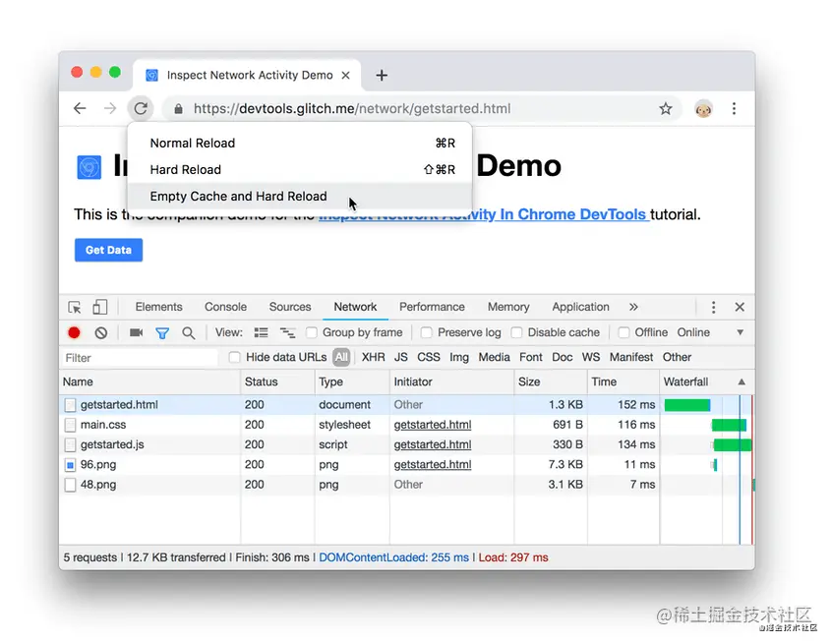Toggle the device toolbar icon
This screenshot has height=644, width=831.
(99, 307)
